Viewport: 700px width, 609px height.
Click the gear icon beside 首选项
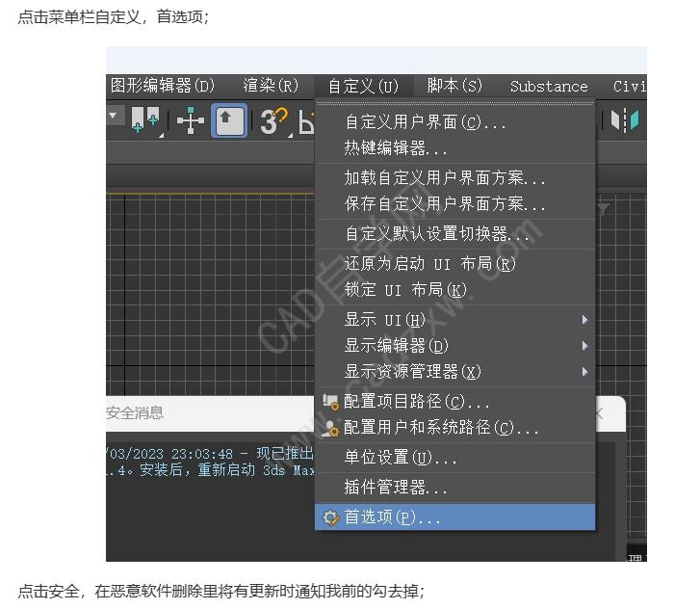click(x=330, y=517)
